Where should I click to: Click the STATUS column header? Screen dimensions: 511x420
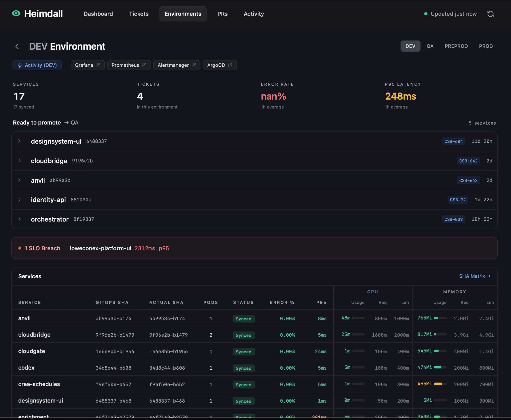click(x=244, y=302)
